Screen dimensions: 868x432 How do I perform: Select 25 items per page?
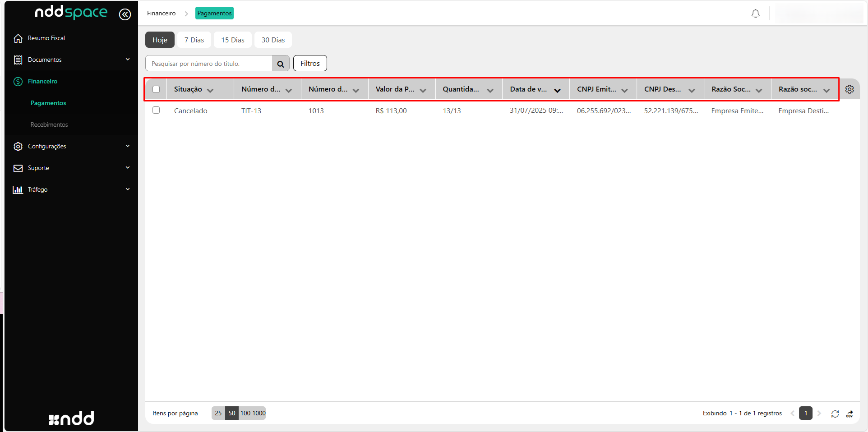pyautogui.click(x=218, y=413)
